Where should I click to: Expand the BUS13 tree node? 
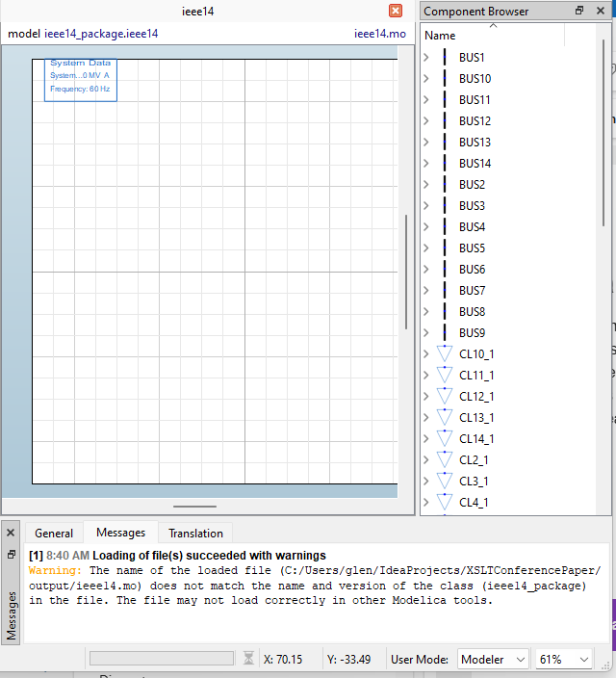[426, 143]
